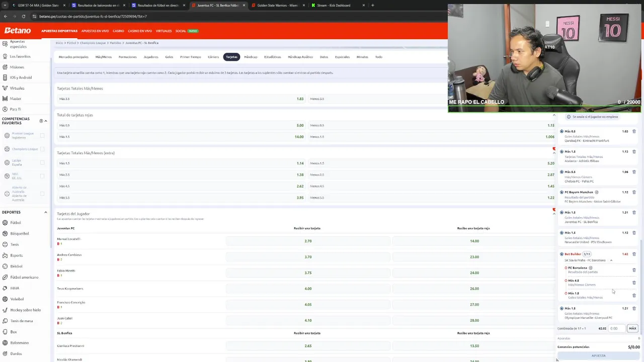Open the Tenis de mesa icon

5,321
